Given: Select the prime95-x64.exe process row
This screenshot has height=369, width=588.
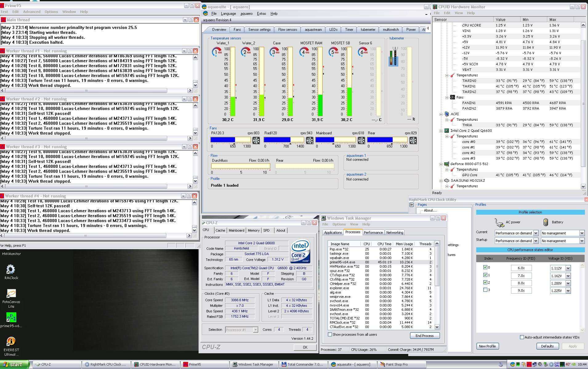Looking at the screenshot, I should 381,262.
